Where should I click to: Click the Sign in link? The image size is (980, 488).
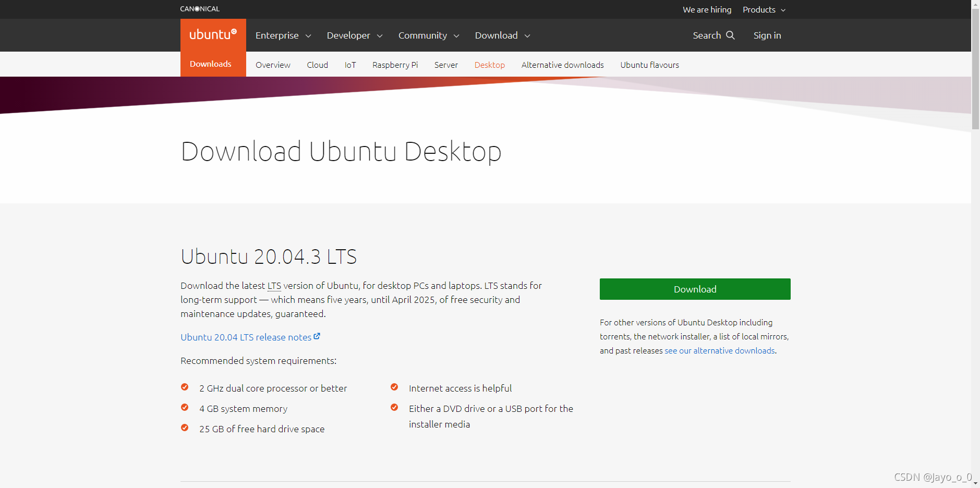tap(767, 35)
